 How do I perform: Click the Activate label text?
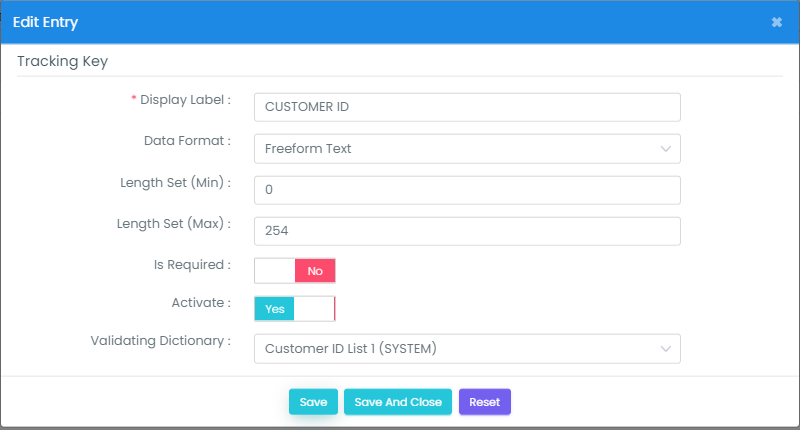201,303
